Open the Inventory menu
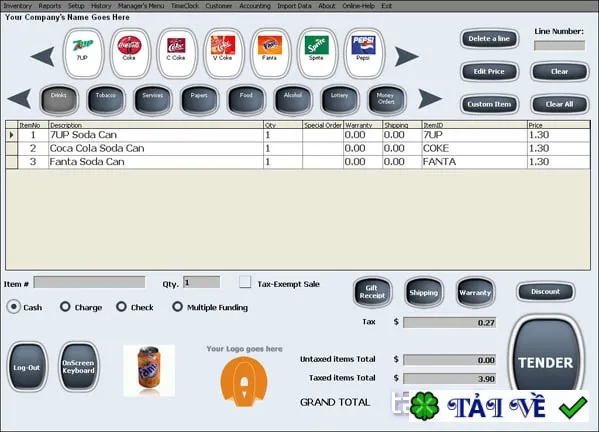599x432 pixels. (18, 6)
